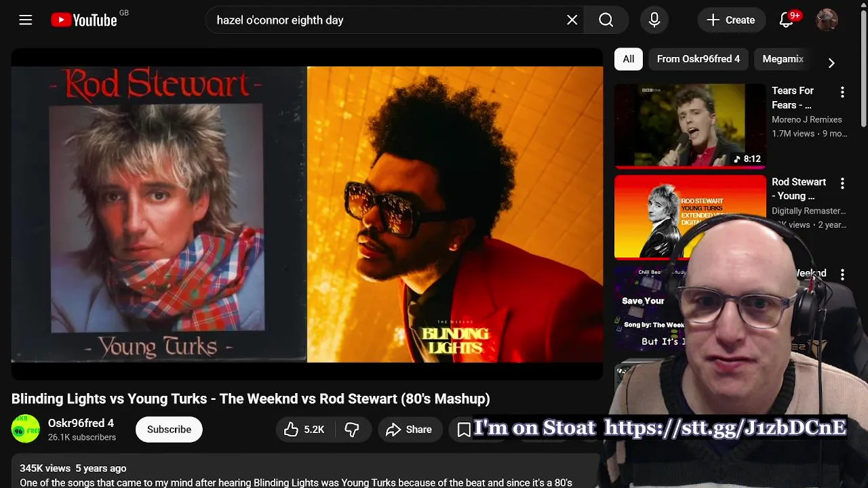The height and width of the screenshot is (488, 868).
Task: Click the 345K views count
Action: [x=45, y=468]
